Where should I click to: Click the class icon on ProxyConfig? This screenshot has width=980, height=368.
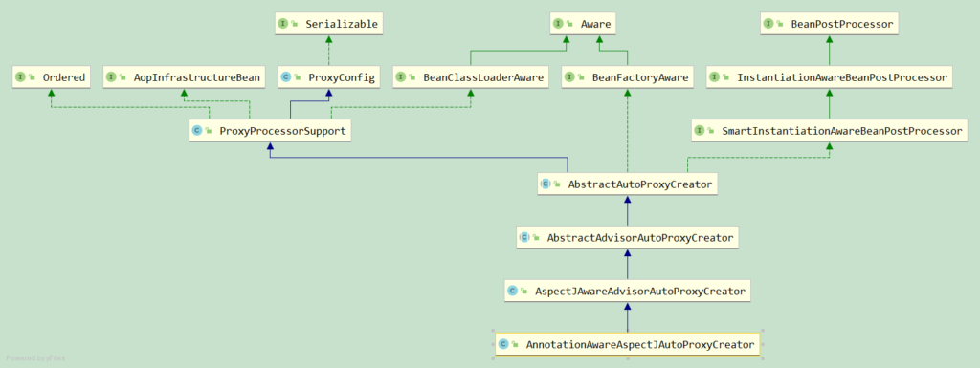pos(286,78)
